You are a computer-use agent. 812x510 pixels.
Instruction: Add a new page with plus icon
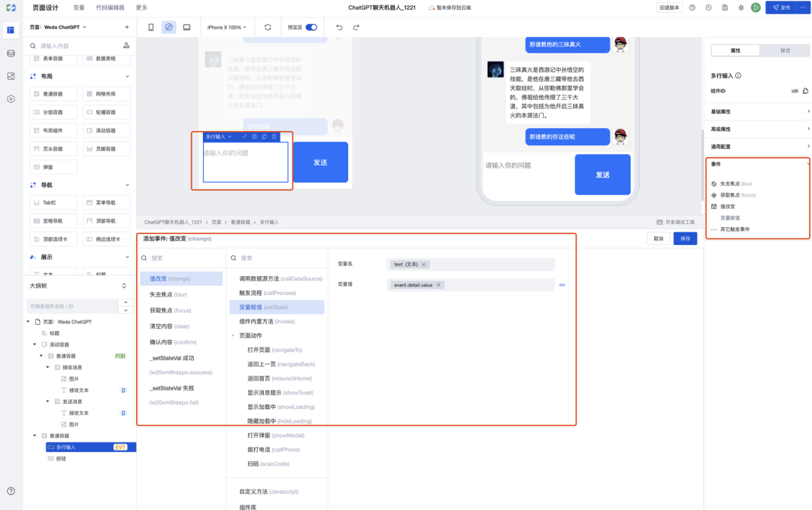point(127,27)
